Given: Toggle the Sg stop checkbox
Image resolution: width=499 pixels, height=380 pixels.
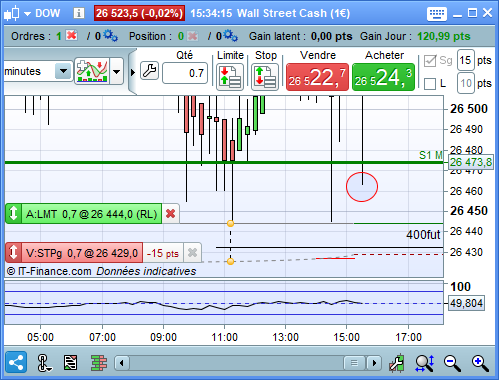Looking at the screenshot, I should [x=430, y=61].
